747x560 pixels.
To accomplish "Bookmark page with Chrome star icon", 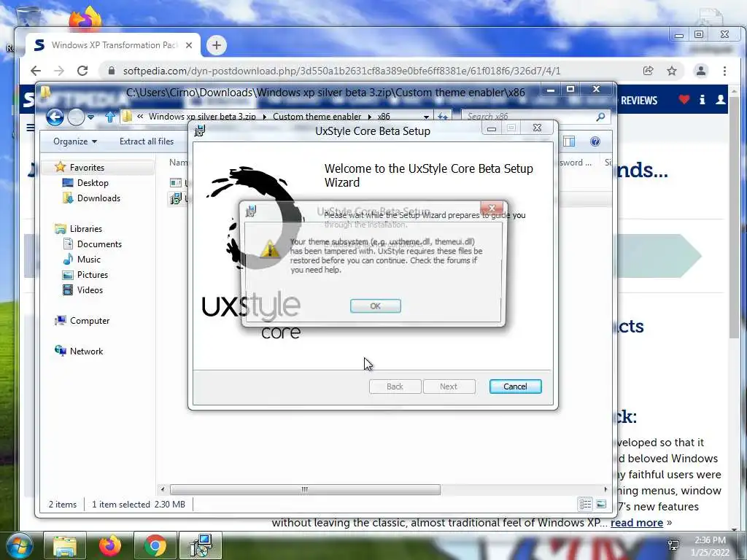I will [672, 71].
